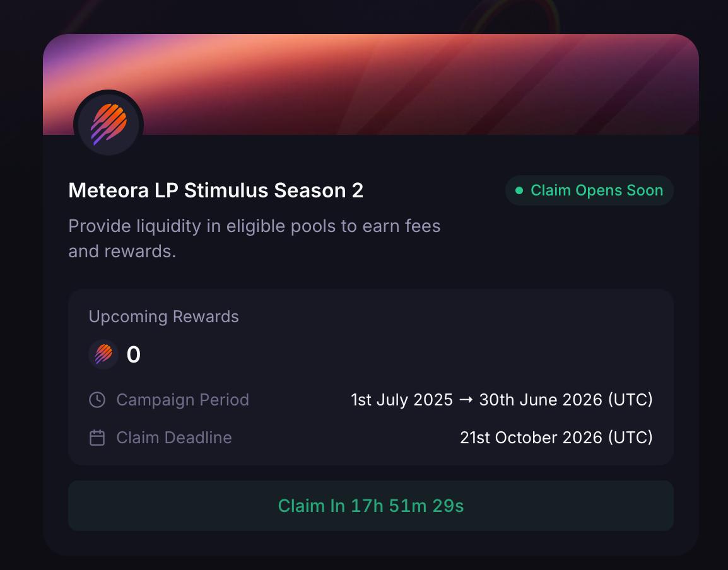Click the 30th June 2026 end date
This screenshot has width=728, height=570.
click(x=541, y=400)
